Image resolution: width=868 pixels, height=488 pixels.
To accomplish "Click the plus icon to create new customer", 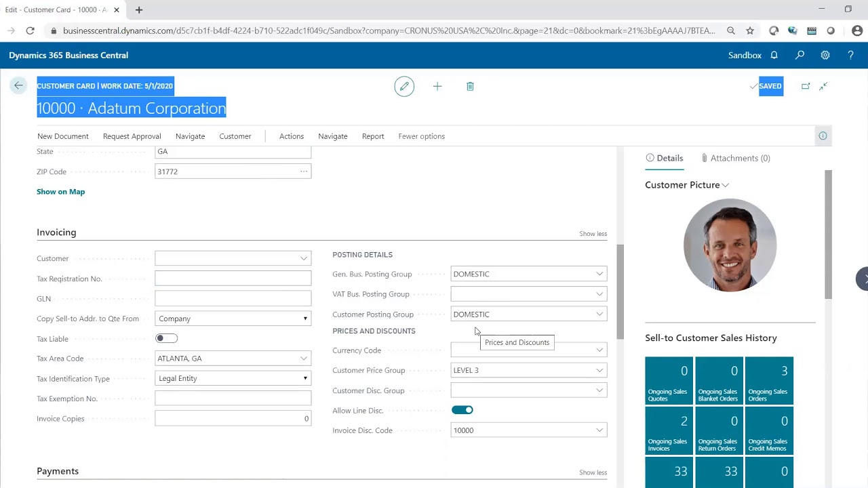I will coord(437,86).
